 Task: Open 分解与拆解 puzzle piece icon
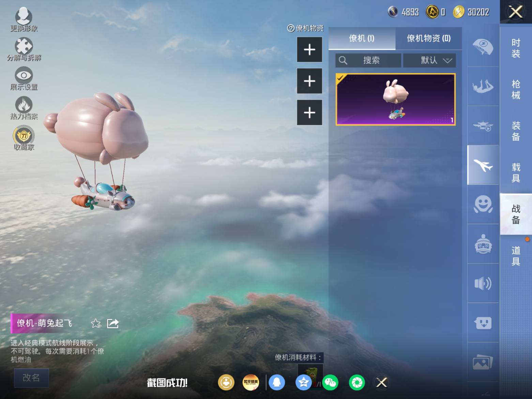(x=24, y=46)
